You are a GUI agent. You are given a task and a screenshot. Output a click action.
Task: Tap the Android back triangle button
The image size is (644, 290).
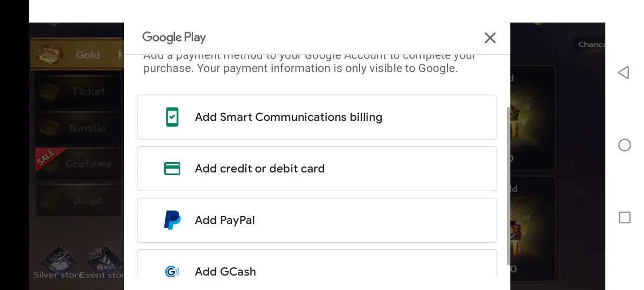pyautogui.click(x=624, y=73)
